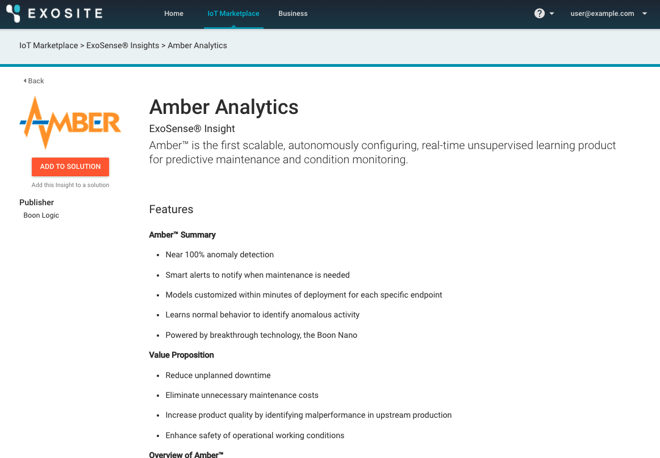Select the IoT Marketplace tab
This screenshot has height=458, width=660.
click(233, 13)
